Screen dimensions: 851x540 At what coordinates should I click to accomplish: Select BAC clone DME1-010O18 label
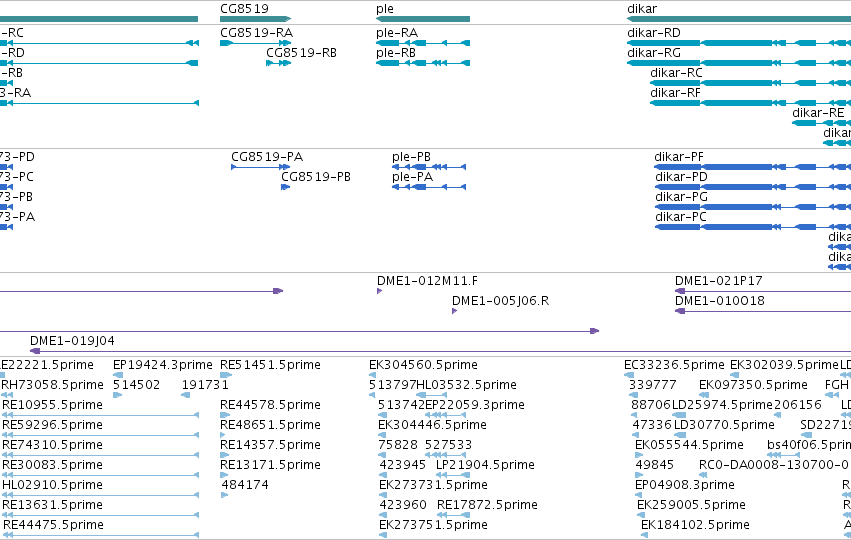pos(720,301)
